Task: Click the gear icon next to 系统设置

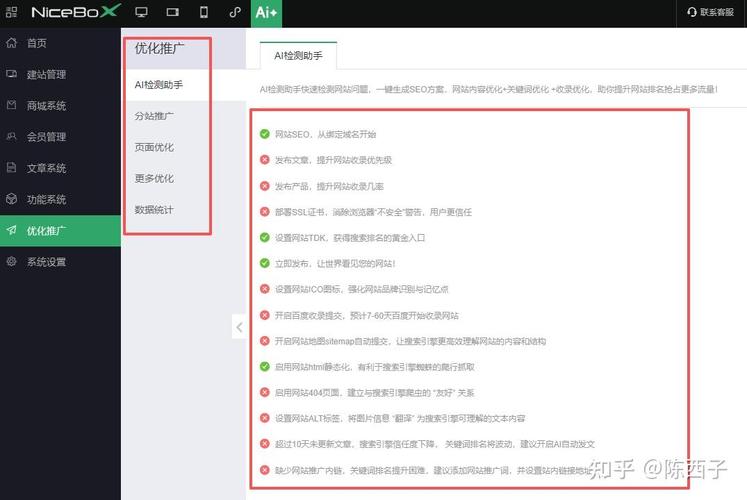Action: (x=11, y=261)
